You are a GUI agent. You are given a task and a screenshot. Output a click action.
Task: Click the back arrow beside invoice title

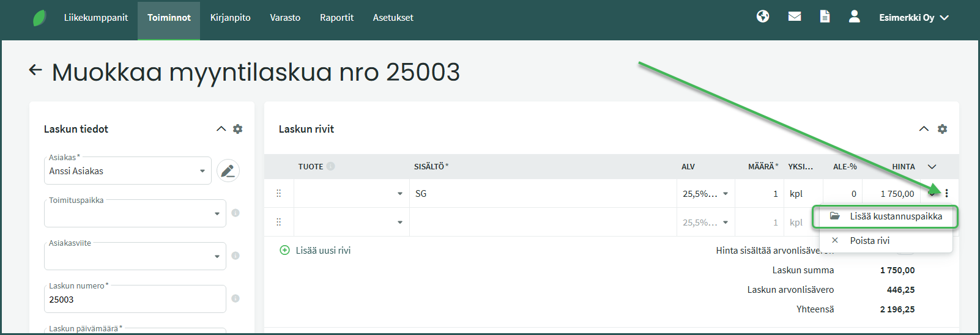[35, 70]
